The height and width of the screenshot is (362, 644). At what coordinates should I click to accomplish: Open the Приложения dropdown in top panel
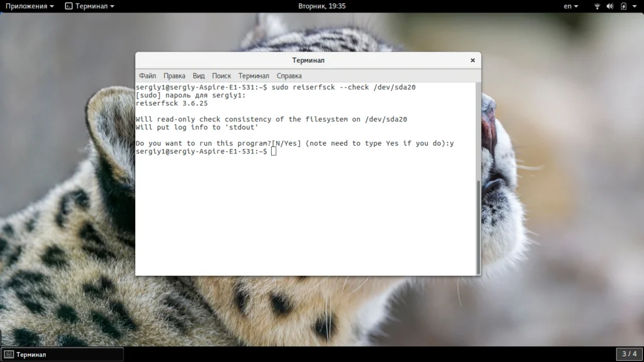[x=30, y=6]
